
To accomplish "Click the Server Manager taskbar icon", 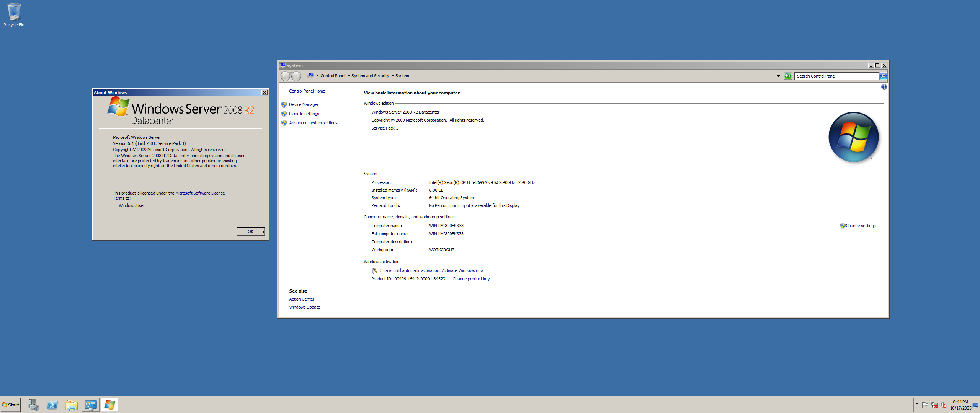I will pyautogui.click(x=33, y=405).
